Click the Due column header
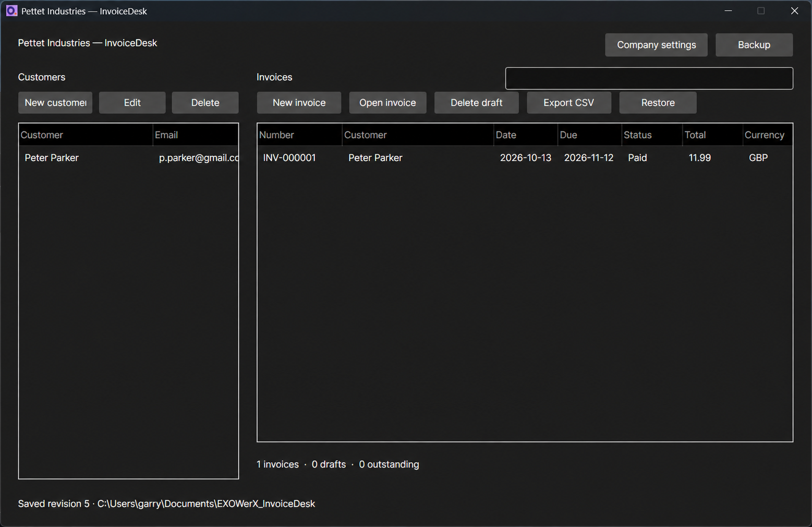This screenshot has height=527, width=812. pos(590,135)
